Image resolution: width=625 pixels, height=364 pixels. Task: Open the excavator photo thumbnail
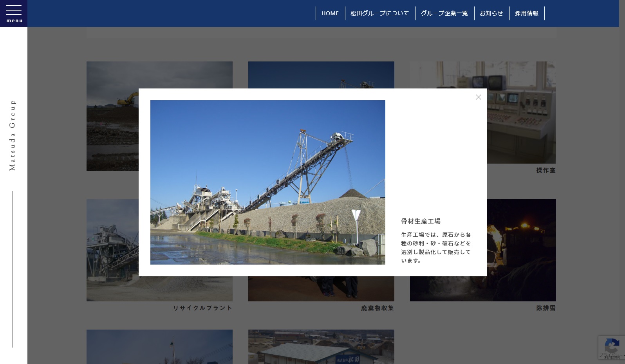coord(112,116)
